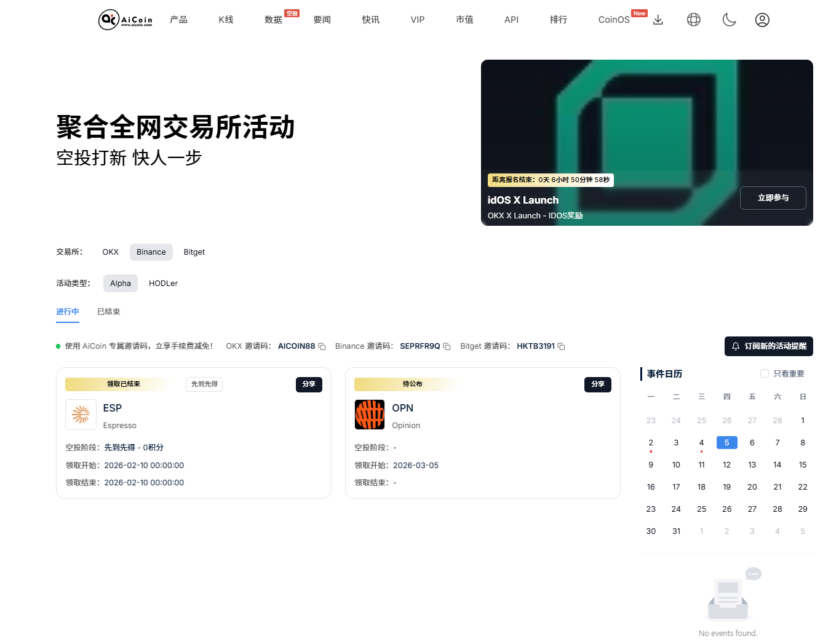Toggle the OKX exchange filter

point(110,252)
